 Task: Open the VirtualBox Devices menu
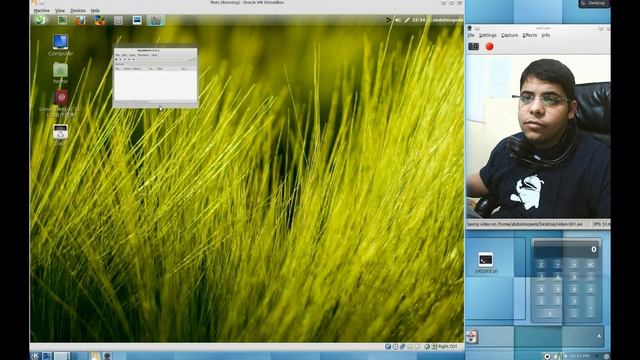(78, 11)
